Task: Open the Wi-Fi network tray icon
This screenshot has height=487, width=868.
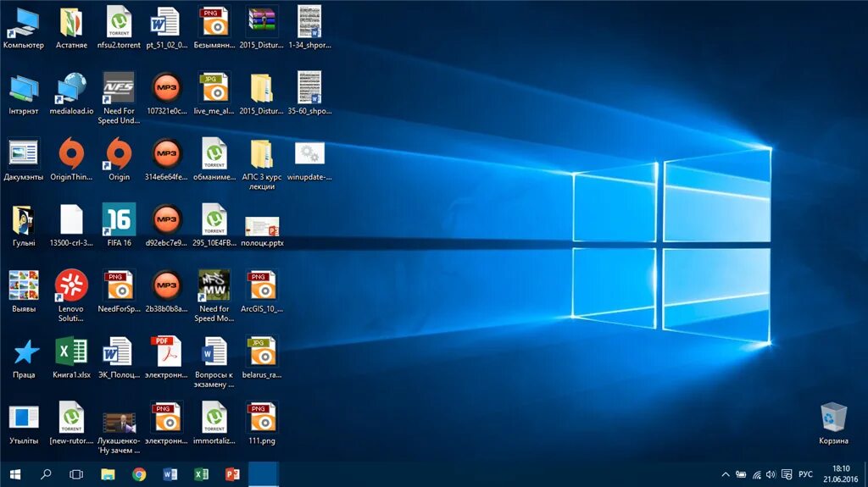Action: [757, 474]
